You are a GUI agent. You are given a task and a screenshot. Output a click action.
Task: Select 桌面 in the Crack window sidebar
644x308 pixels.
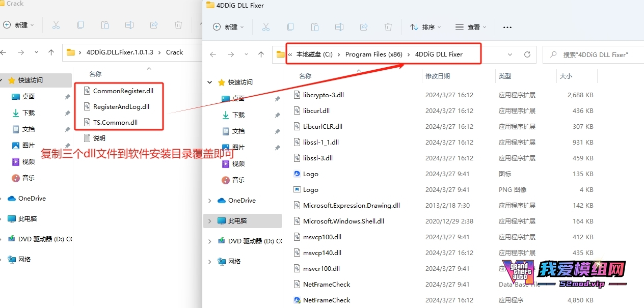[x=29, y=97]
